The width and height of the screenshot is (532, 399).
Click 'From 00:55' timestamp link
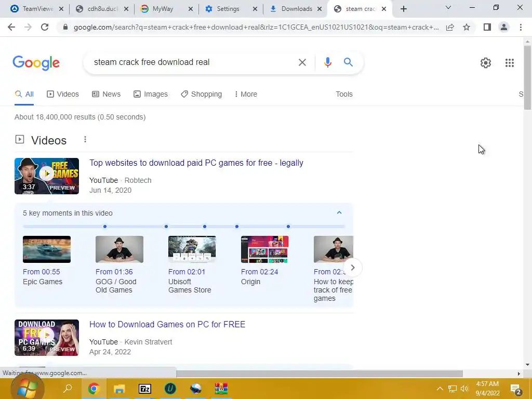click(x=42, y=272)
